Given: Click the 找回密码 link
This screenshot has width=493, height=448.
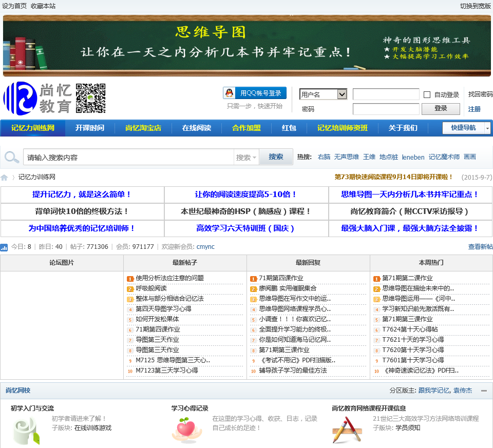Looking at the screenshot, I should click(480, 94).
